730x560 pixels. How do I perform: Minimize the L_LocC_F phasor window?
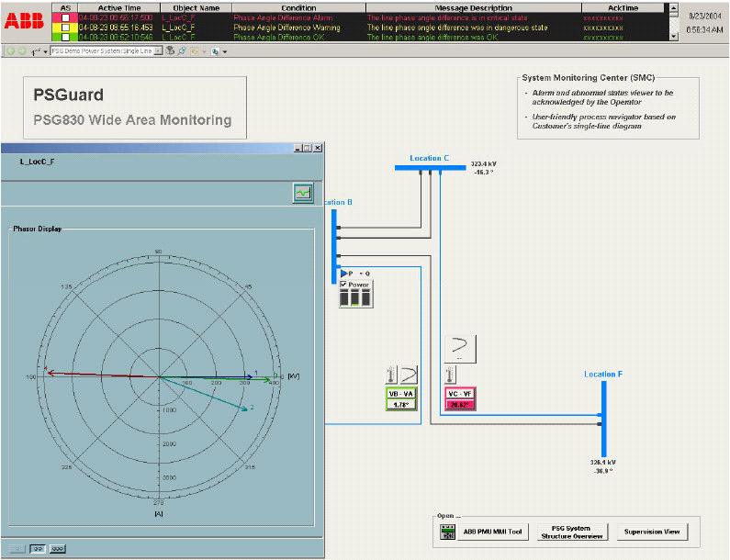(x=298, y=148)
